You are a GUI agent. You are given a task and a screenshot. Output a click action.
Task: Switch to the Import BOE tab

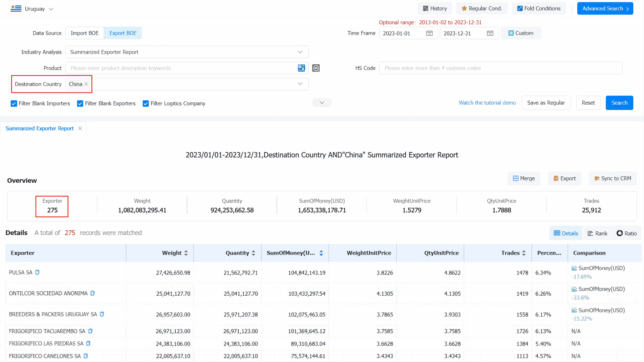click(85, 33)
